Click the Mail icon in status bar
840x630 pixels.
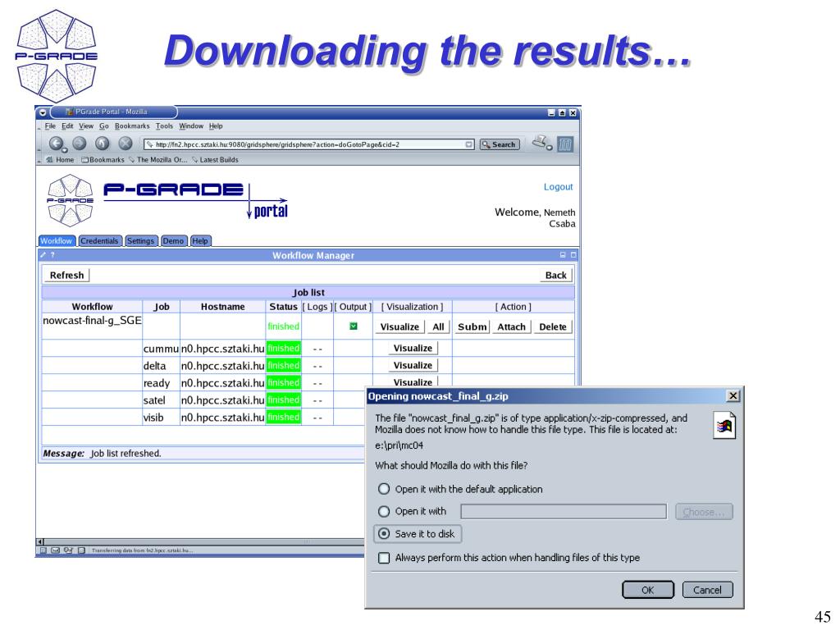click(x=55, y=550)
